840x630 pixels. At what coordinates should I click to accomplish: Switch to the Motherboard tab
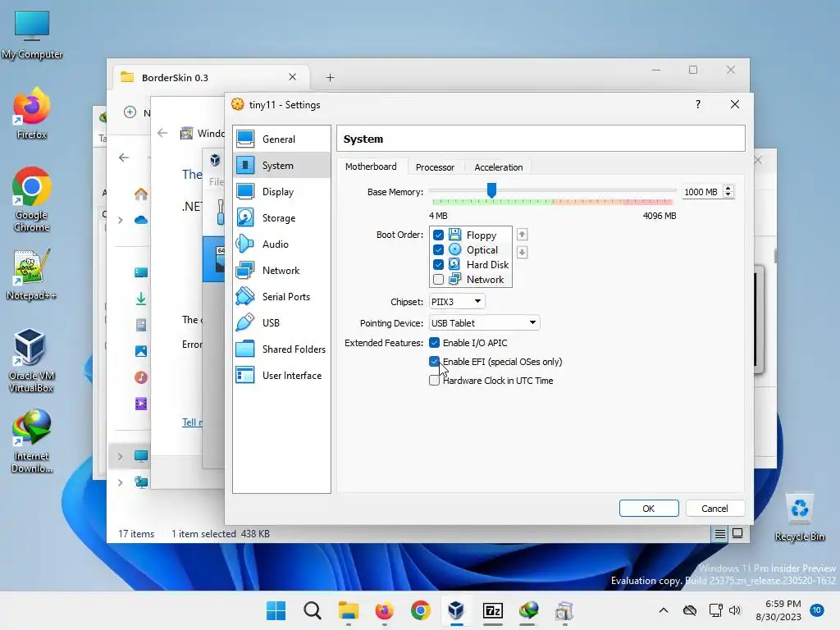pyautogui.click(x=371, y=167)
